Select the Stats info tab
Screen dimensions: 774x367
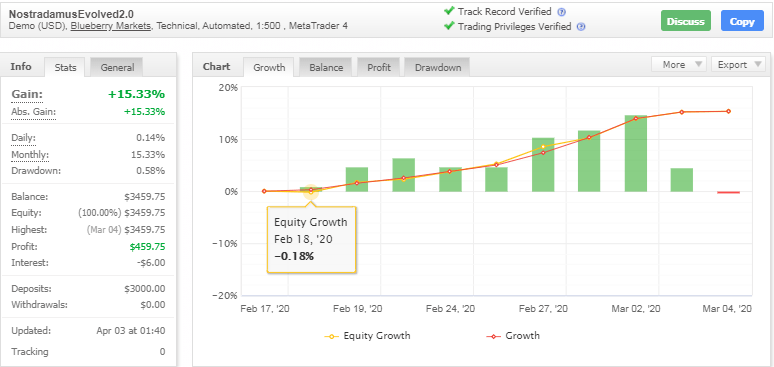65,68
